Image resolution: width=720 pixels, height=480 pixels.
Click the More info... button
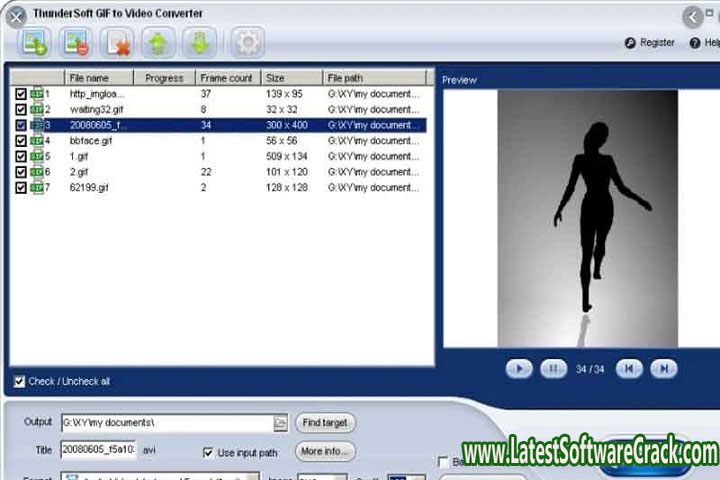click(325, 452)
